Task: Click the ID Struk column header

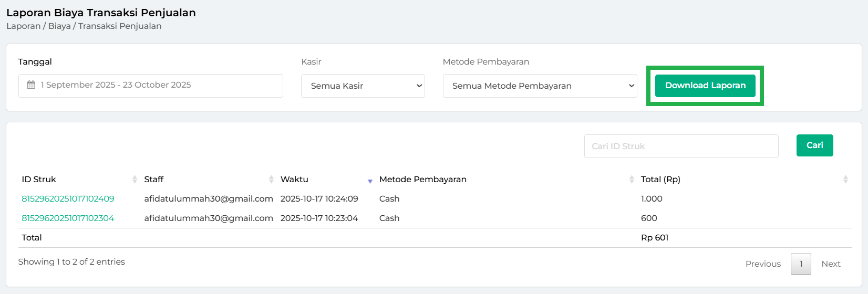Action: (x=39, y=180)
